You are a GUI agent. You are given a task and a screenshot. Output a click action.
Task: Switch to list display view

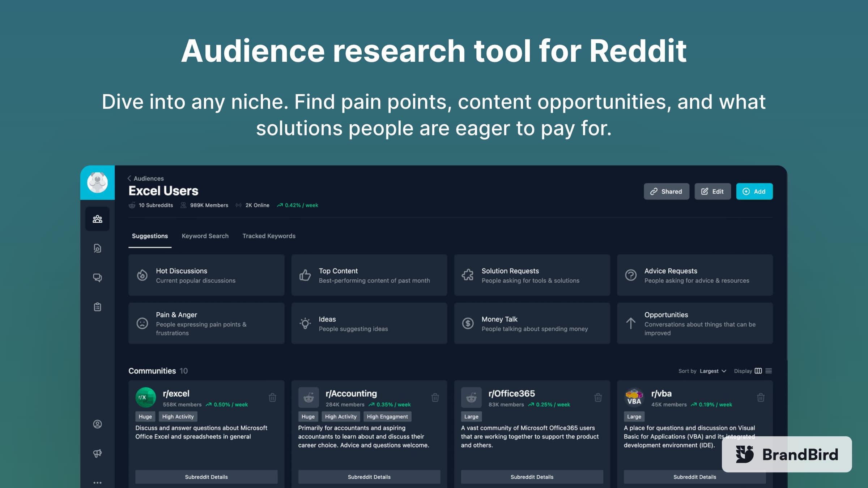point(769,371)
